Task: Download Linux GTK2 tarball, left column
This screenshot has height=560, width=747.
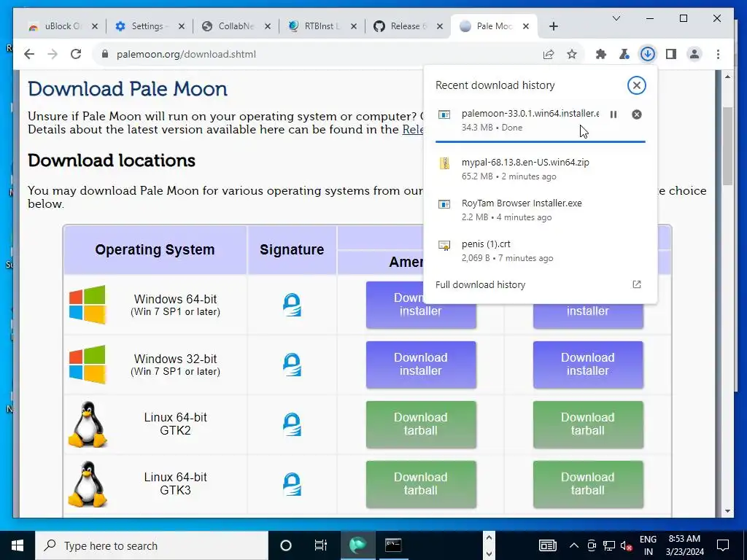Action: tap(421, 424)
